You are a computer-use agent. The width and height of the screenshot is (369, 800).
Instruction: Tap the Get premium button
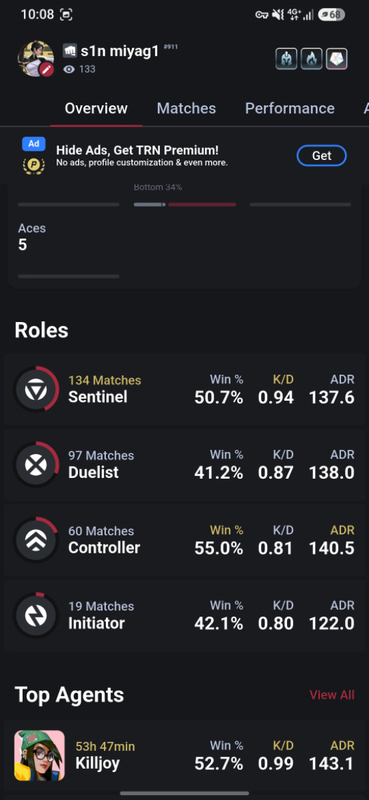pos(322,156)
